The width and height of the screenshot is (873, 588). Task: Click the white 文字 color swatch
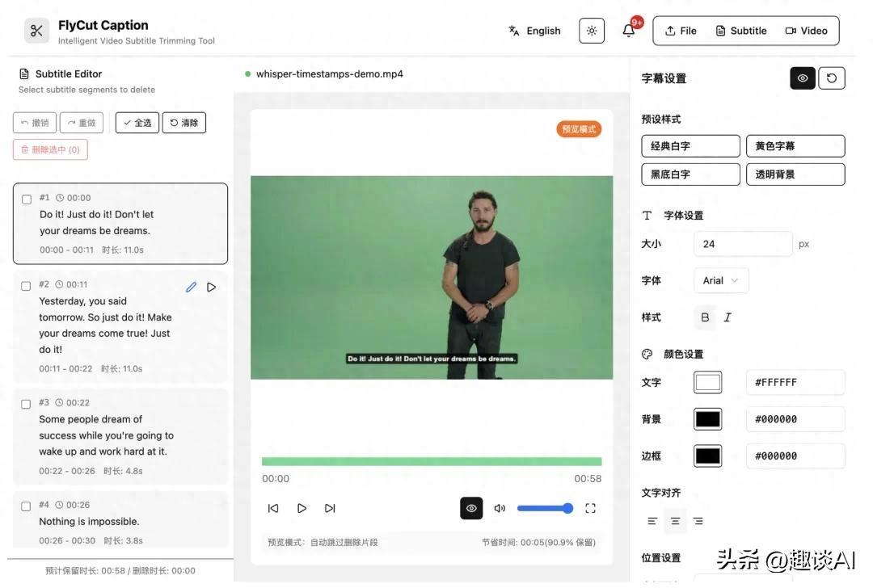point(707,382)
